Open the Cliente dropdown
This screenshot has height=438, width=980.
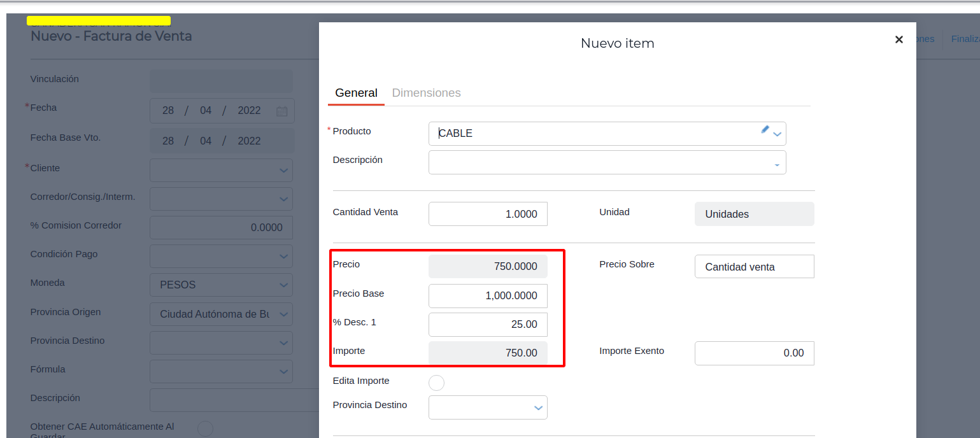tap(284, 171)
